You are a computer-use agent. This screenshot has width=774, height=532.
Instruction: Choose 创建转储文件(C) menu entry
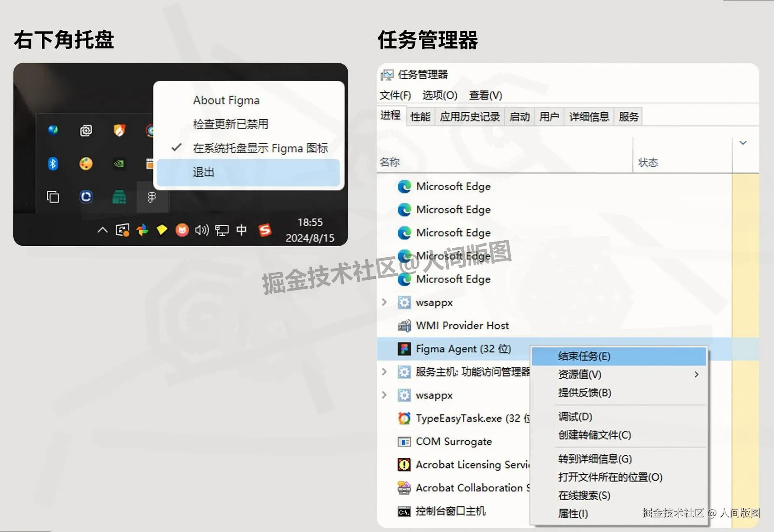click(619, 435)
